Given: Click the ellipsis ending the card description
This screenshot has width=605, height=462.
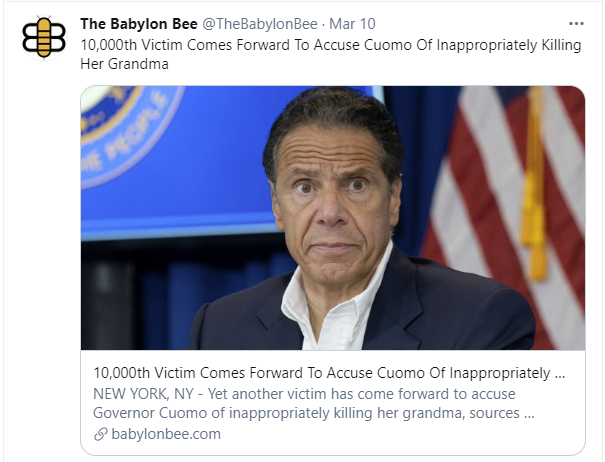Looking at the screenshot, I should point(528,413).
